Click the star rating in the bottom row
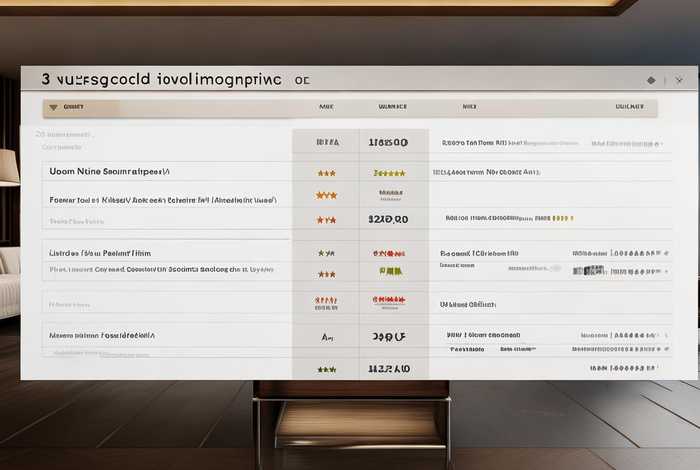 pos(326,369)
